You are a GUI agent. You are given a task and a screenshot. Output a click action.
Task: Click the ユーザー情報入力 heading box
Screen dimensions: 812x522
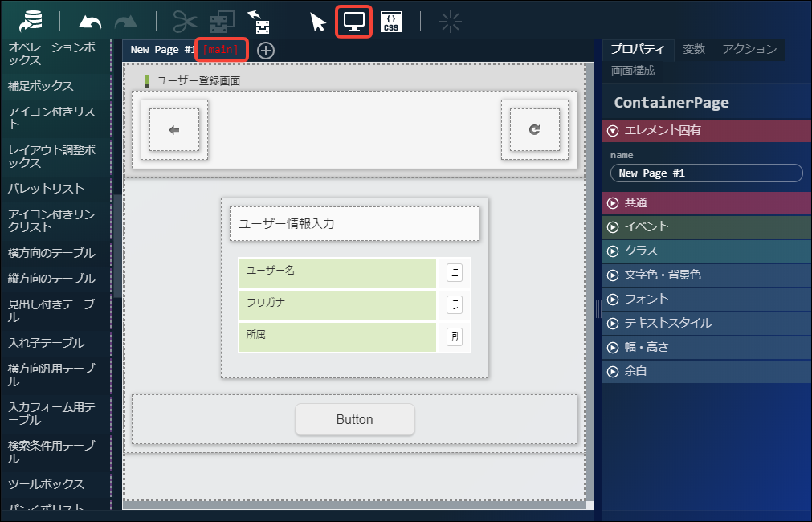(355, 224)
